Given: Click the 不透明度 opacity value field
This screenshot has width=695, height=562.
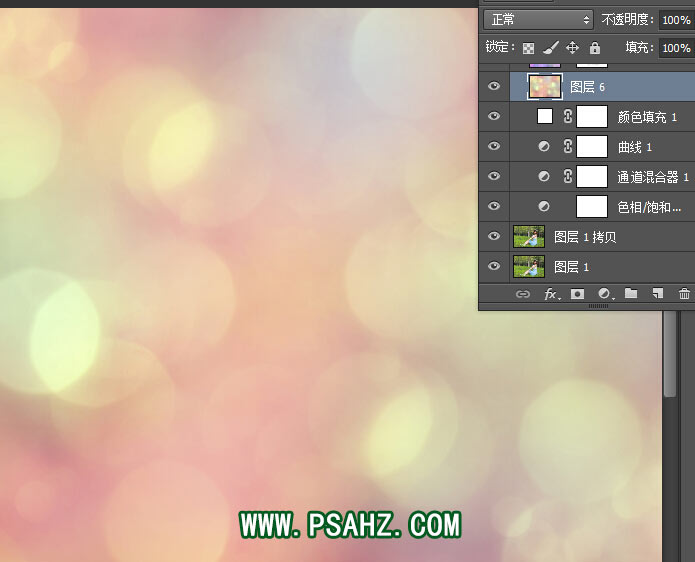Looking at the screenshot, I should (x=676, y=19).
